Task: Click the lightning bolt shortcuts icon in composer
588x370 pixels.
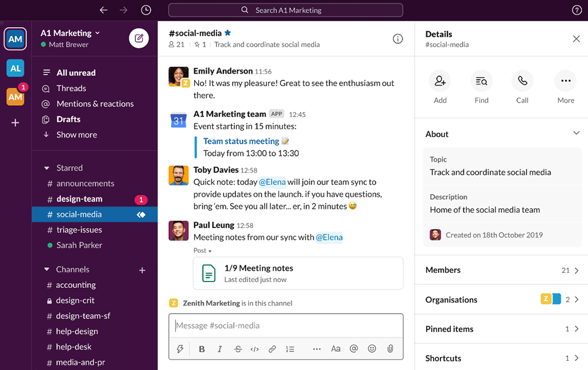Action: [x=180, y=349]
